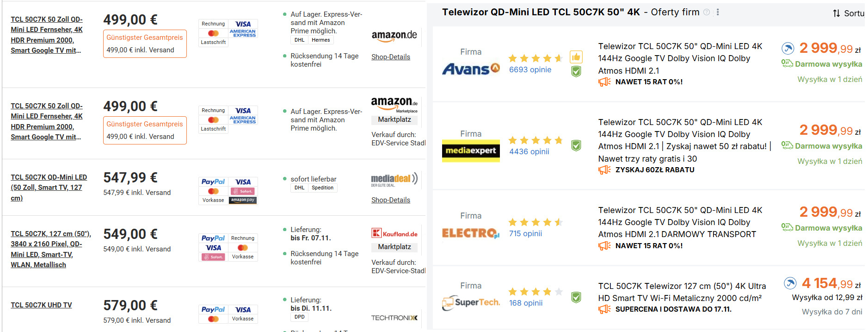
Task: Open the 715 opinii reviews for ELECTRO.pl
Action: pos(525,234)
